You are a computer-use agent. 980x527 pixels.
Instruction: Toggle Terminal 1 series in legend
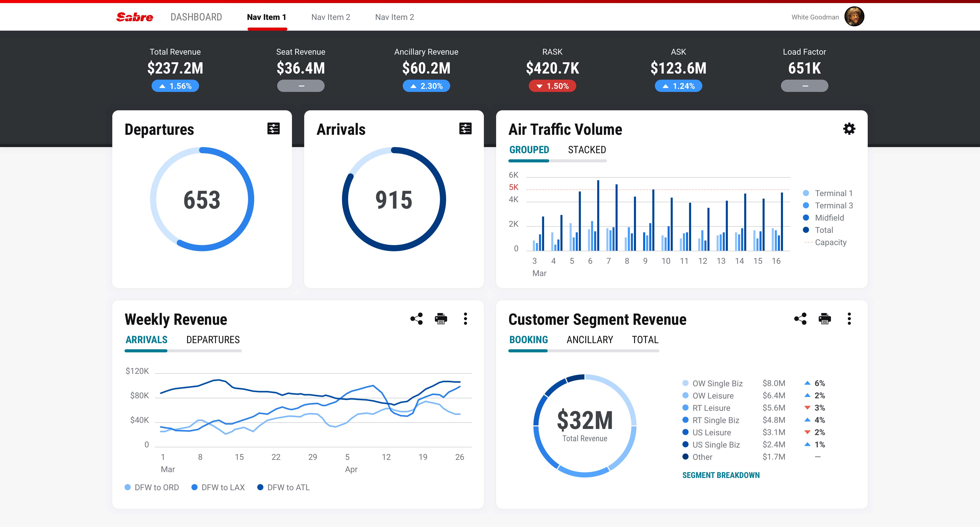pos(829,193)
